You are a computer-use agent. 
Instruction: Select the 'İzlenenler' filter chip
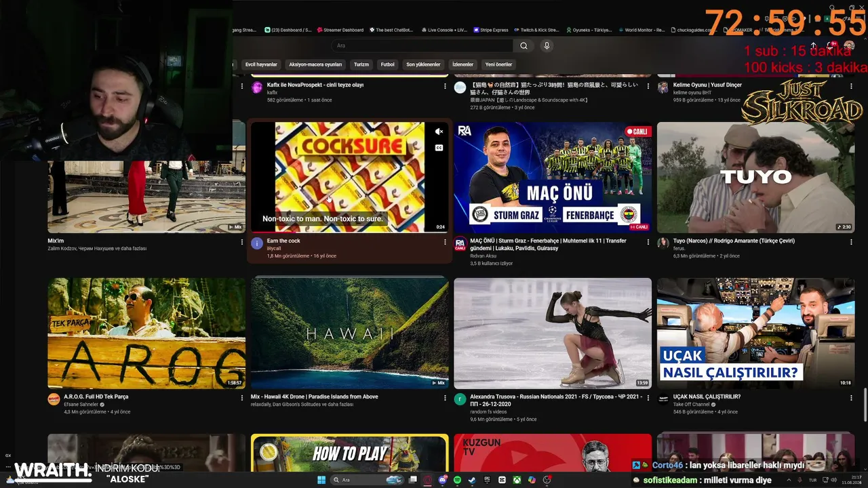coord(462,64)
